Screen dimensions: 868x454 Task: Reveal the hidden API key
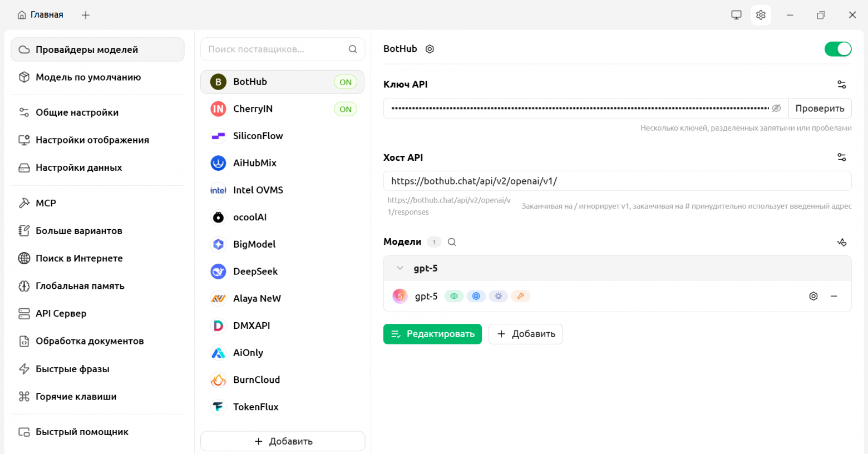click(776, 108)
